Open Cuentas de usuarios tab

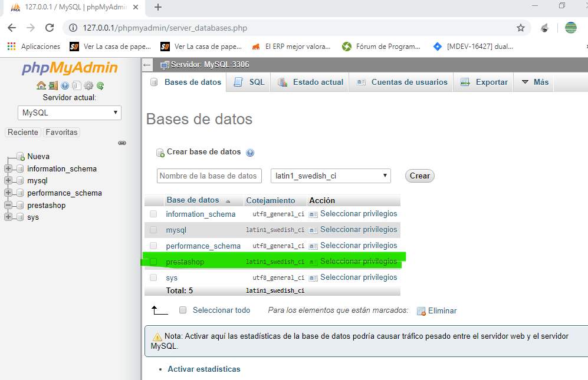click(x=402, y=82)
